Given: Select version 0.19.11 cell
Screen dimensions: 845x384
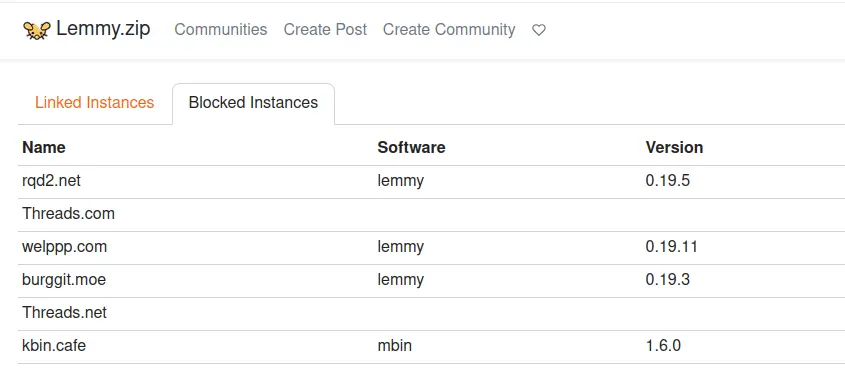Looking at the screenshot, I should click(x=671, y=247).
